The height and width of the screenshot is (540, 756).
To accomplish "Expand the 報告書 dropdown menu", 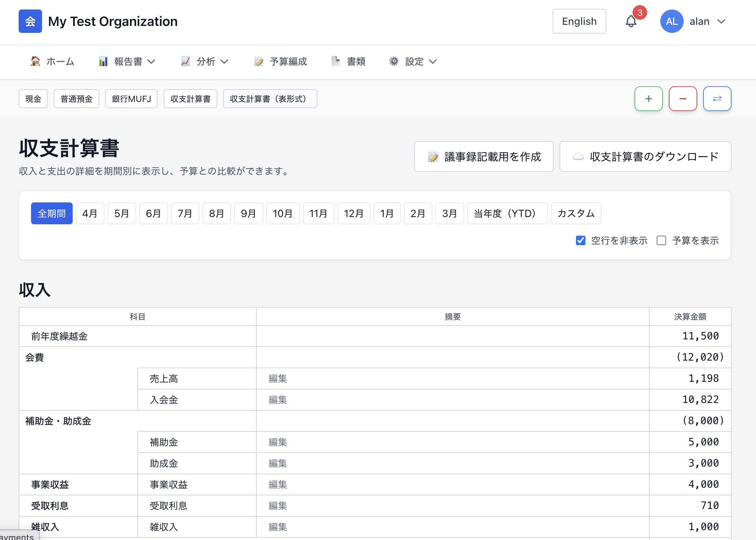I will click(127, 61).
